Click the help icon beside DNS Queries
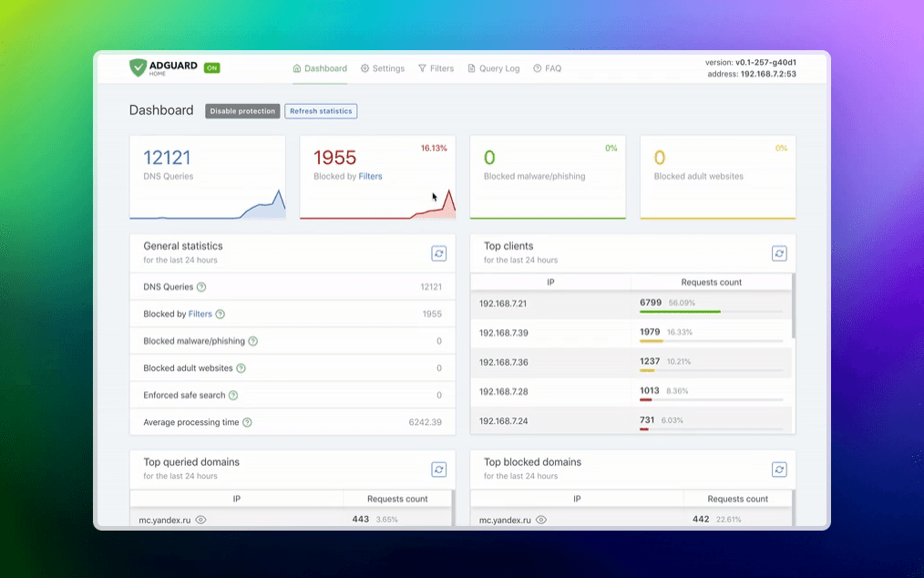 [202, 286]
